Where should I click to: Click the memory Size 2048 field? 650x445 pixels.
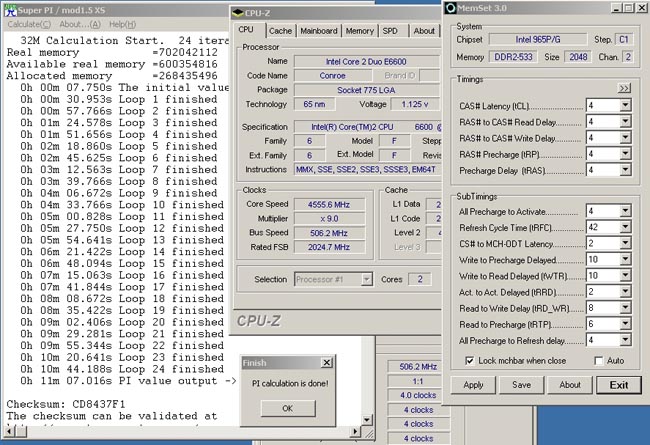click(x=578, y=57)
